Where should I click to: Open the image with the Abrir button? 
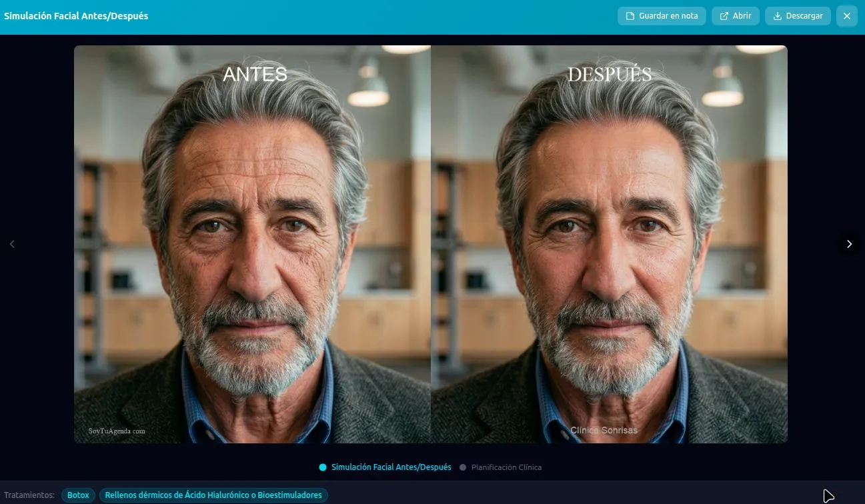(x=736, y=16)
